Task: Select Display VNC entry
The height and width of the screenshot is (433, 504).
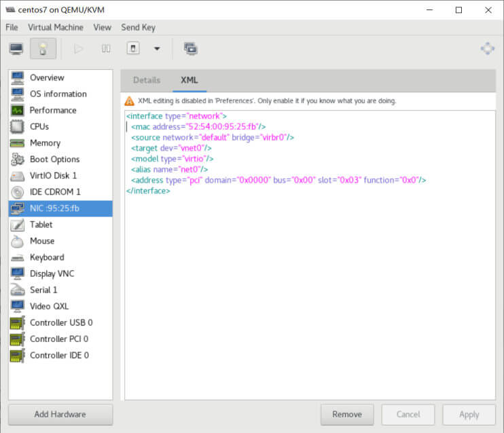Action: tap(60, 274)
